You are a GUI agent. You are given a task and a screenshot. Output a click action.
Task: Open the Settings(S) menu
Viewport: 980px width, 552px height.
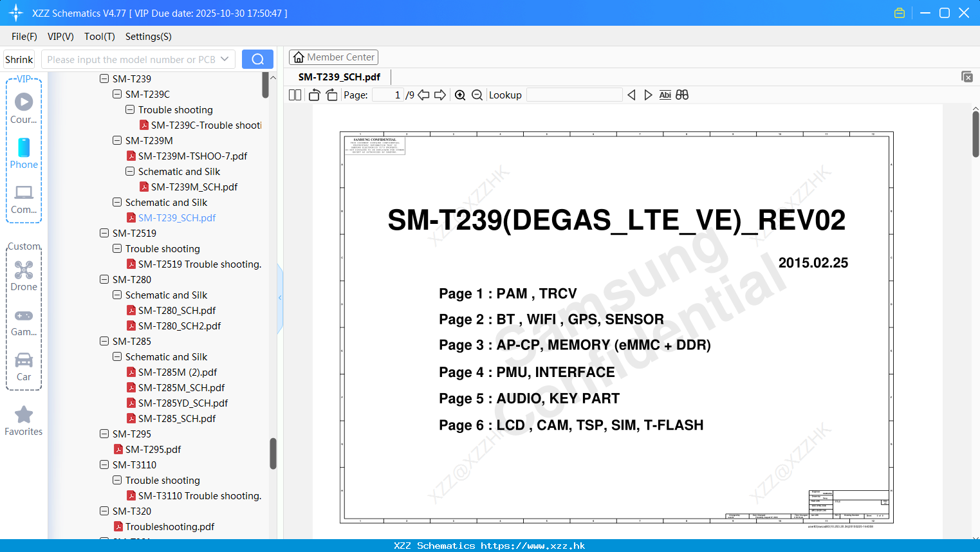pos(149,37)
